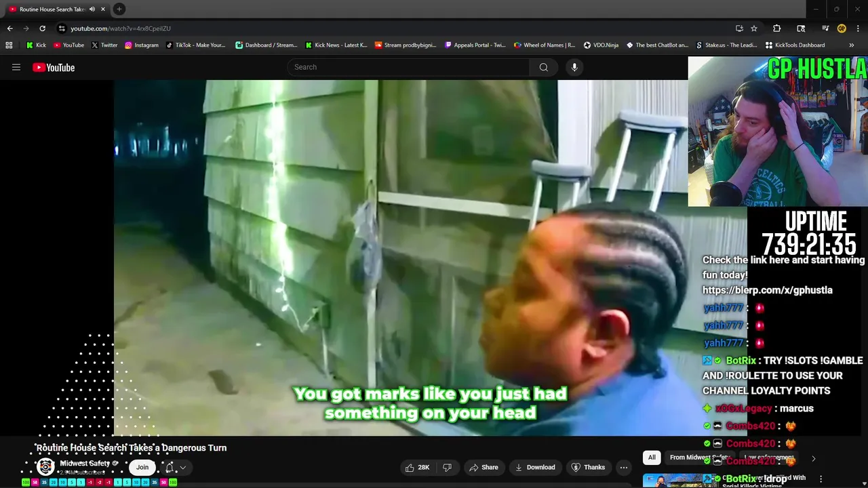Click the YouTube search magnifier button
The image size is (868, 488).
pyautogui.click(x=543, y=67)
